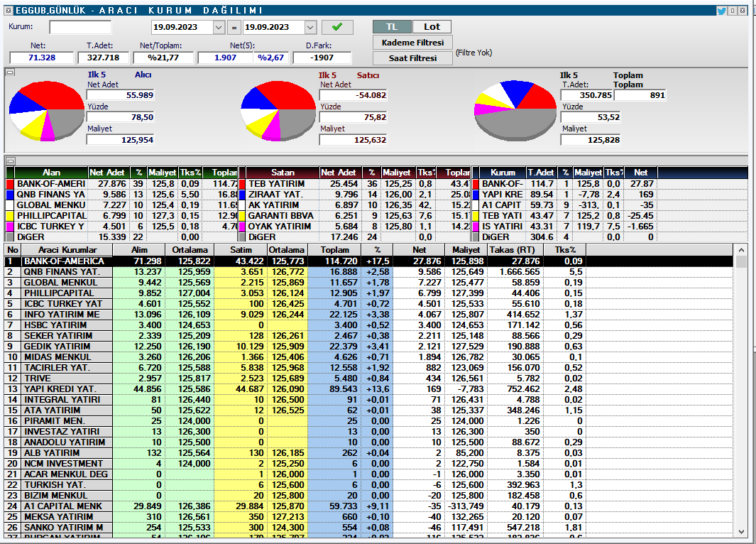
Task: Click the Ilk 5 Alıcı pie chart
Action: pos(47,111)
